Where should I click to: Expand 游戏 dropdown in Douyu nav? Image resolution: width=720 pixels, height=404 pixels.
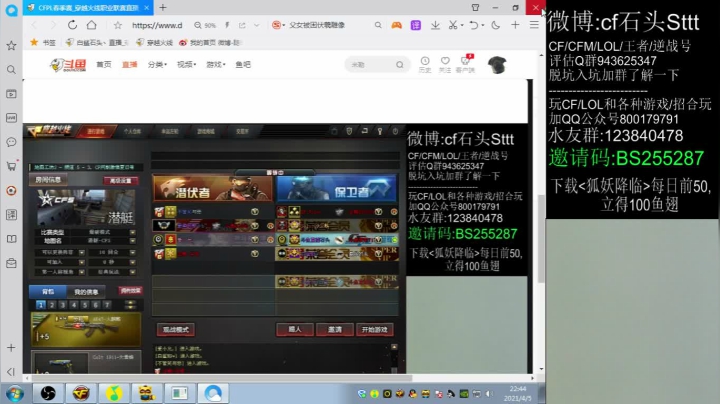(215, 64)
